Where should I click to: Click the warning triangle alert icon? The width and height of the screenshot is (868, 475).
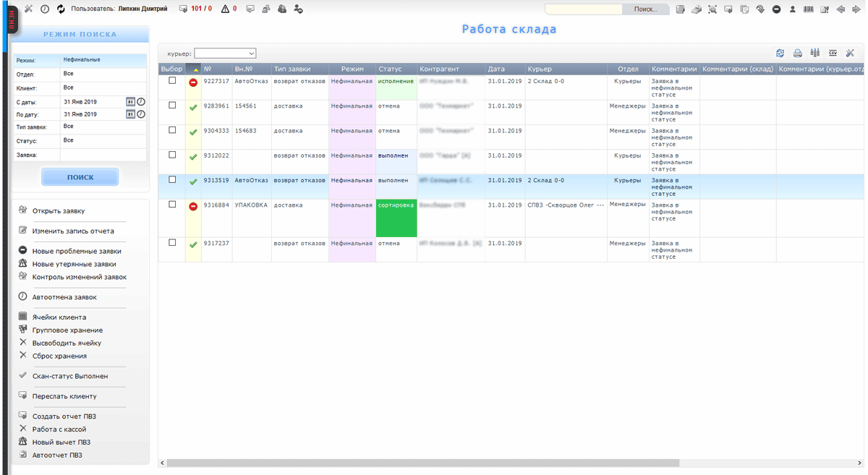(225, 9)
